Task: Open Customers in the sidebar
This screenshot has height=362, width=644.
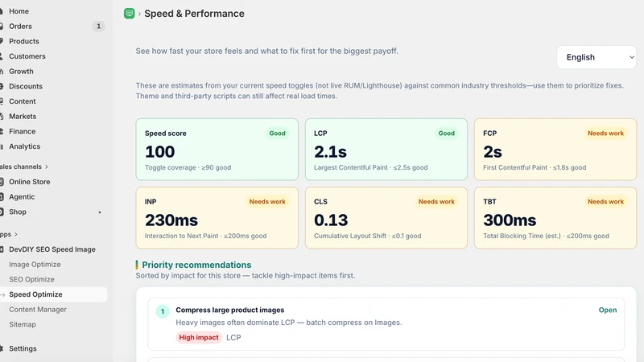Action: [27, 56]
